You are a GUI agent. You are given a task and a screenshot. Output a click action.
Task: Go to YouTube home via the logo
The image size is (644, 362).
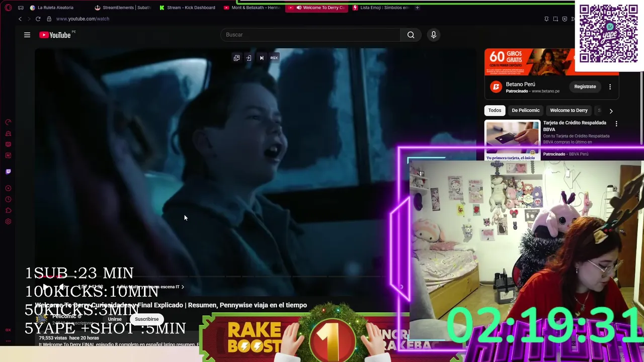coord(55,35)
